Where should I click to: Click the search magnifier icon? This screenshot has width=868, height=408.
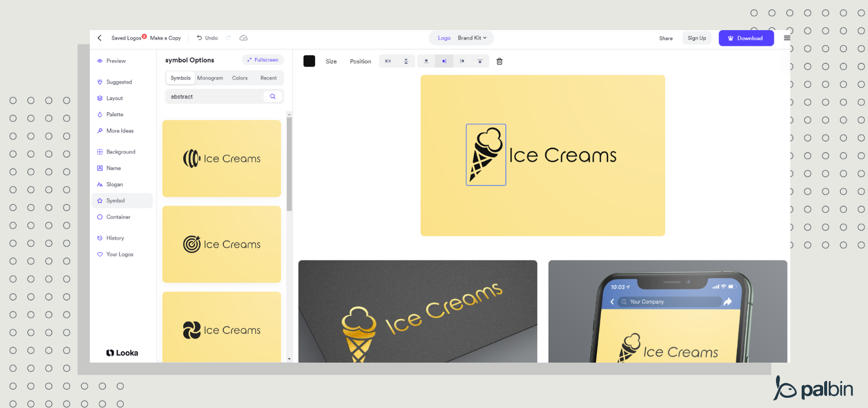click(x=273, y=96)
